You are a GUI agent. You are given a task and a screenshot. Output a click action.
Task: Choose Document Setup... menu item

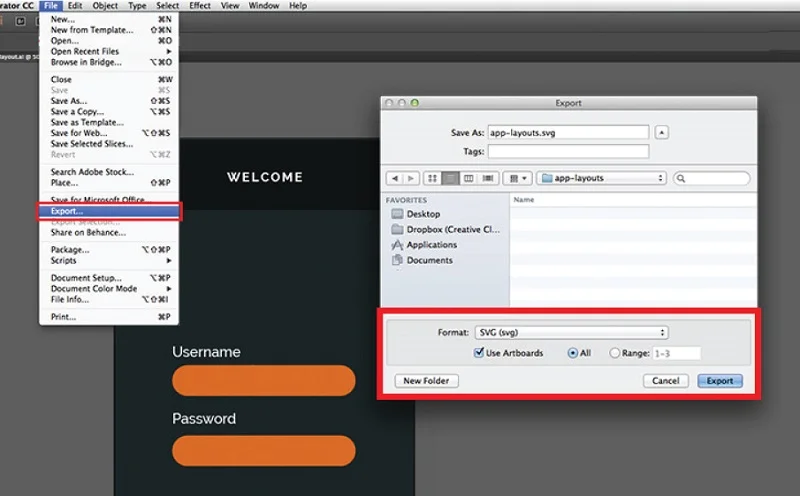tap(109, 278)
